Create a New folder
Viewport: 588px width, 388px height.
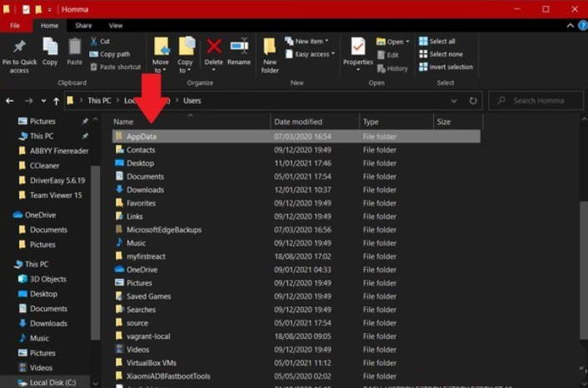(x=270, y=56)
